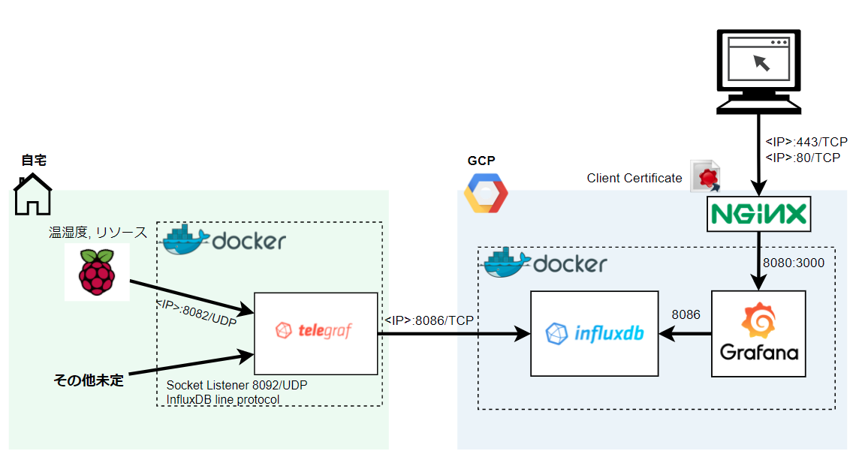
Task: Click the Grafana logo box
Action: click(758, 333)
